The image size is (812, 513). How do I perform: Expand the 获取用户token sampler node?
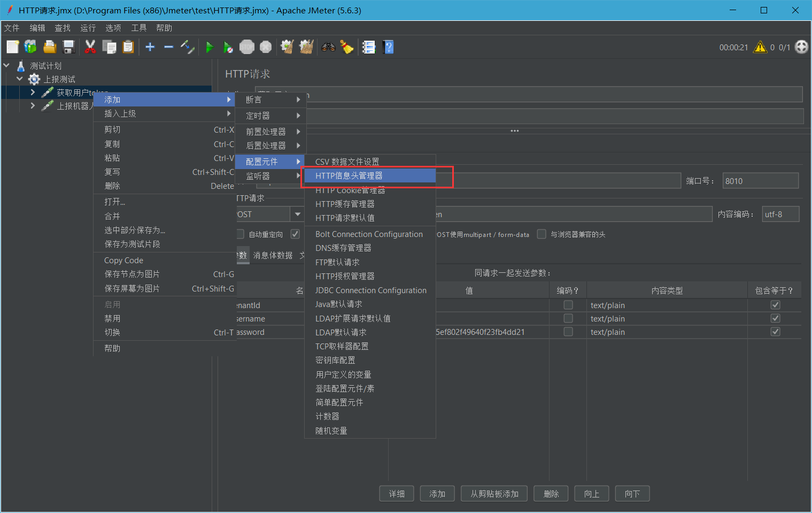pyautogui.click(x=33, y=92)
